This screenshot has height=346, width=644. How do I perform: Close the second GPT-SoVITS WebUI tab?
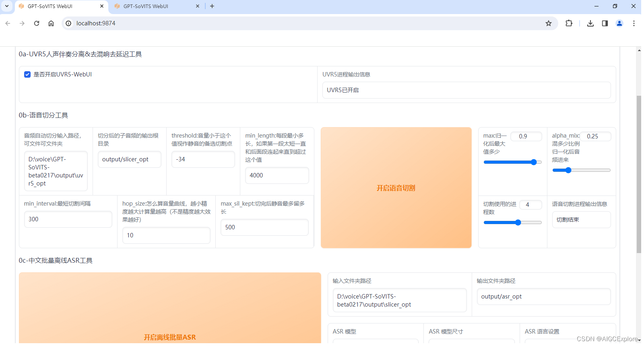coord(198,6)
